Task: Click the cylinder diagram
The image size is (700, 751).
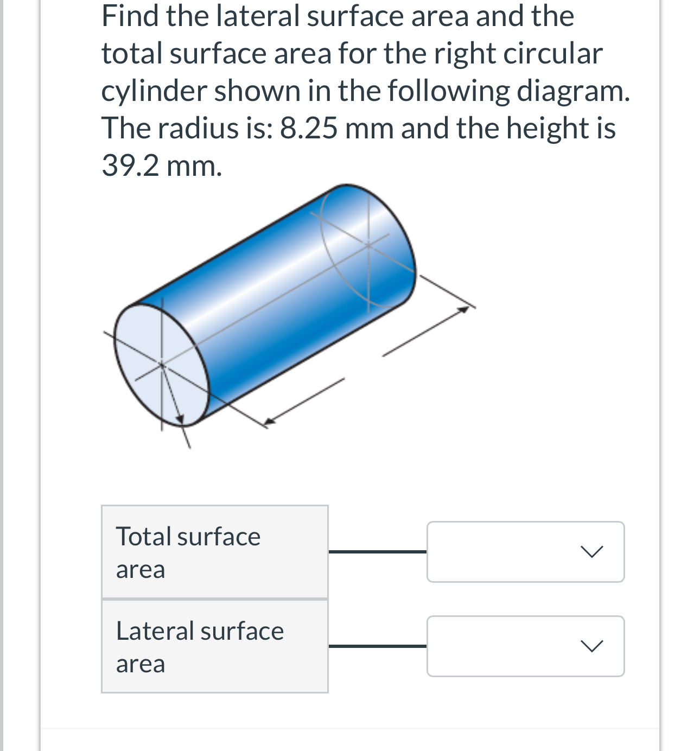Action: [266, 304]
